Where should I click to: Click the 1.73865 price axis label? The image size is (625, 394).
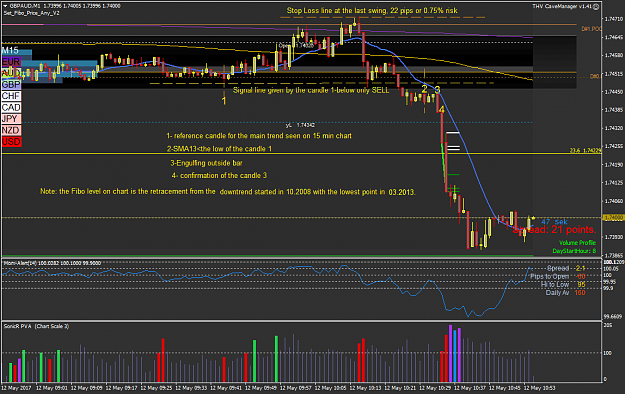pos(614,255)
